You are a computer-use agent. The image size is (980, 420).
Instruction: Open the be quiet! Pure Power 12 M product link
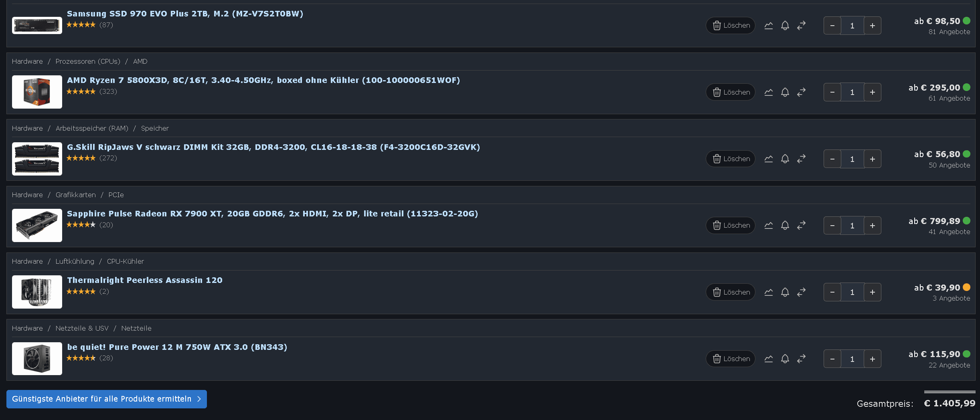point(177,347)
